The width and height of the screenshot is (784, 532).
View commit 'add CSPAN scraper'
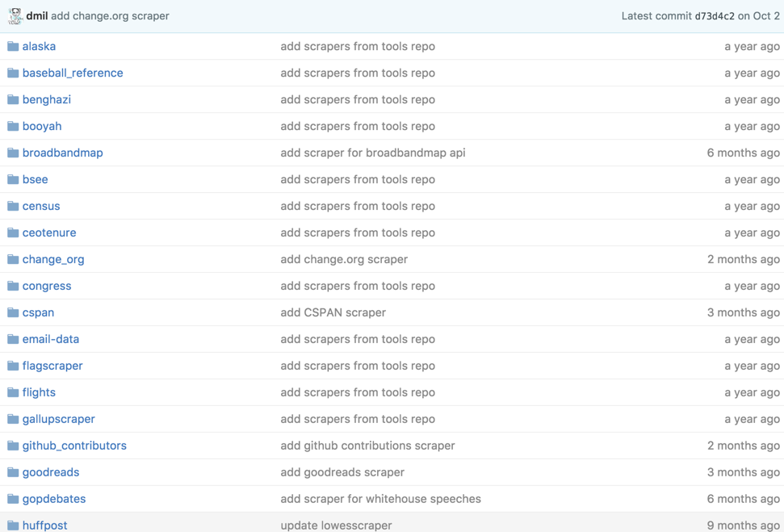point(333,312)
